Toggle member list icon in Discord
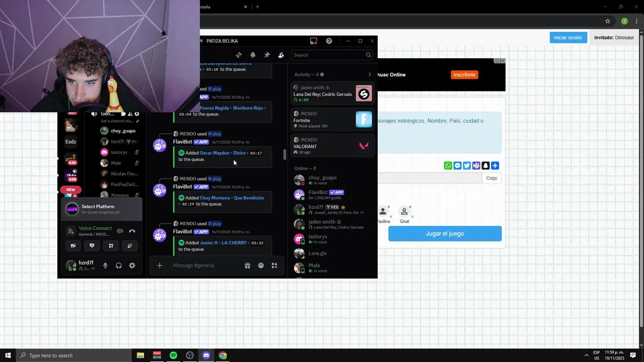 [x=281, y=55]
